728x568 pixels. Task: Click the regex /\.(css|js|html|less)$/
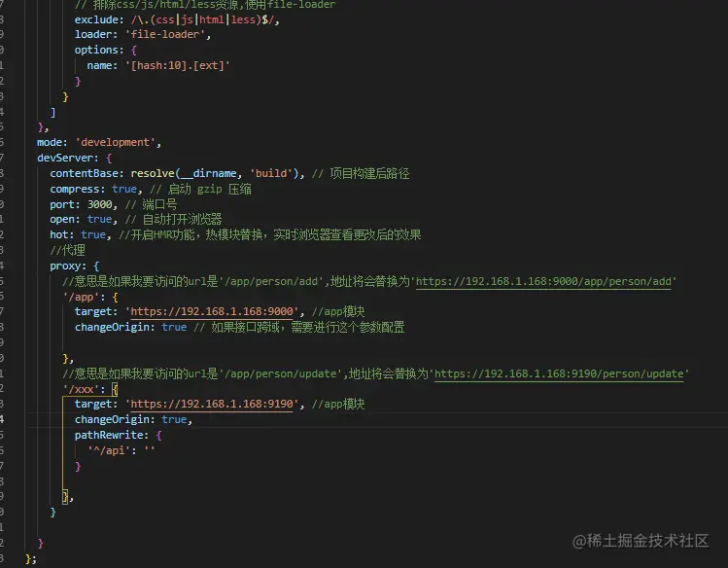click(x=202, y=19)
